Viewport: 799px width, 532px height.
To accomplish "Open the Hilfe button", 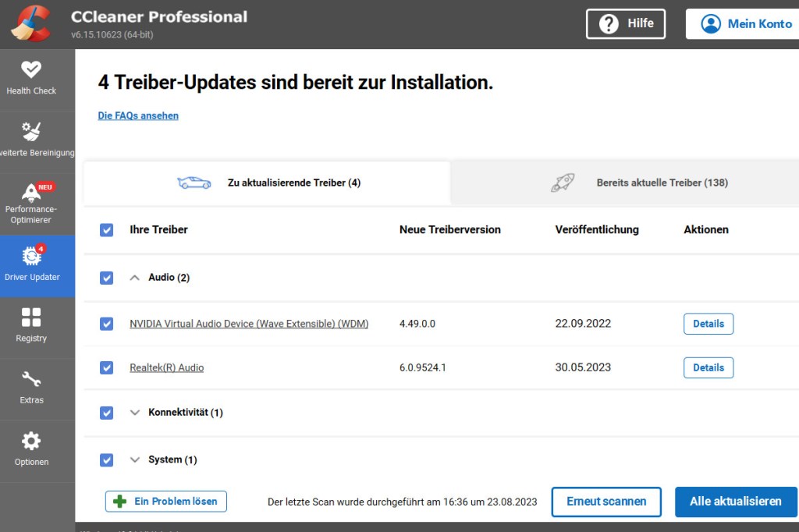I will click(x=626, y=23).
